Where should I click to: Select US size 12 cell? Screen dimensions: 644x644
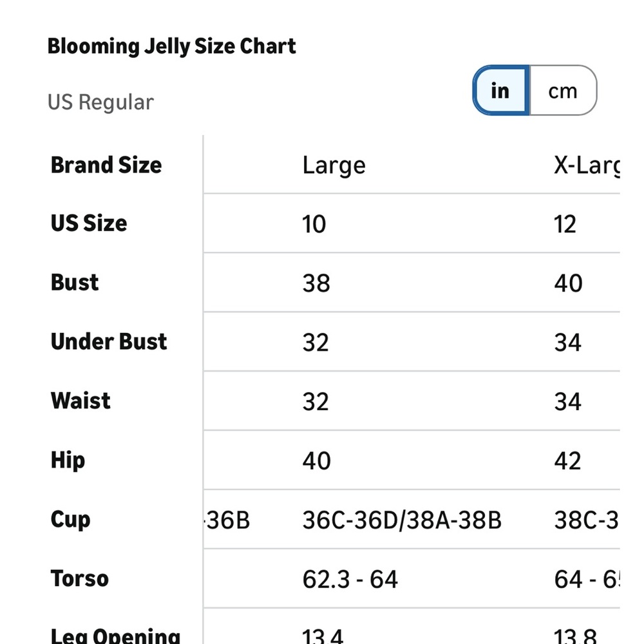565,225
